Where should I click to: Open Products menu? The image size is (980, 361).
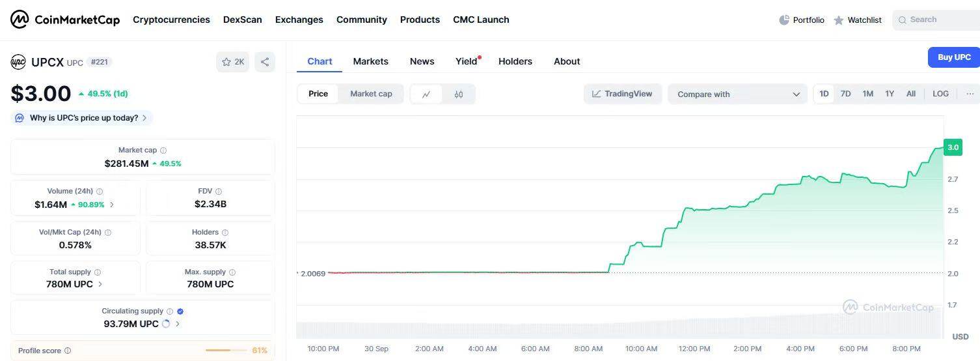coord(420,20)
